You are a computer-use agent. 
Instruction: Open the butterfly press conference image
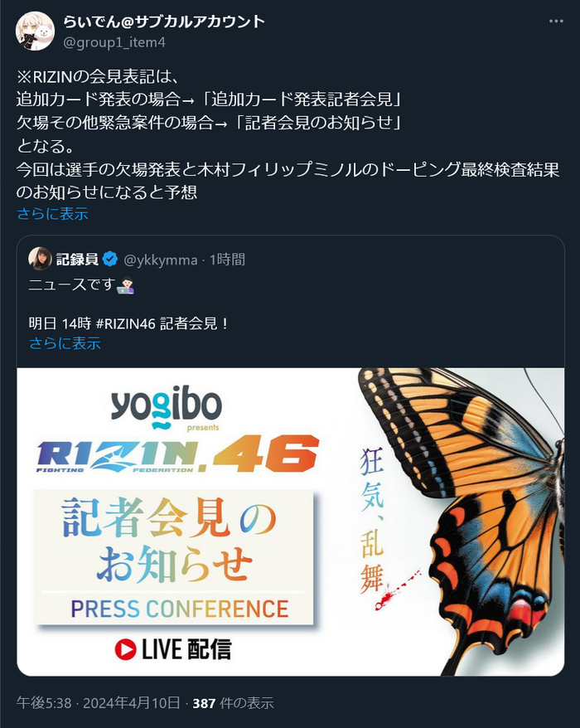[291, 522]
